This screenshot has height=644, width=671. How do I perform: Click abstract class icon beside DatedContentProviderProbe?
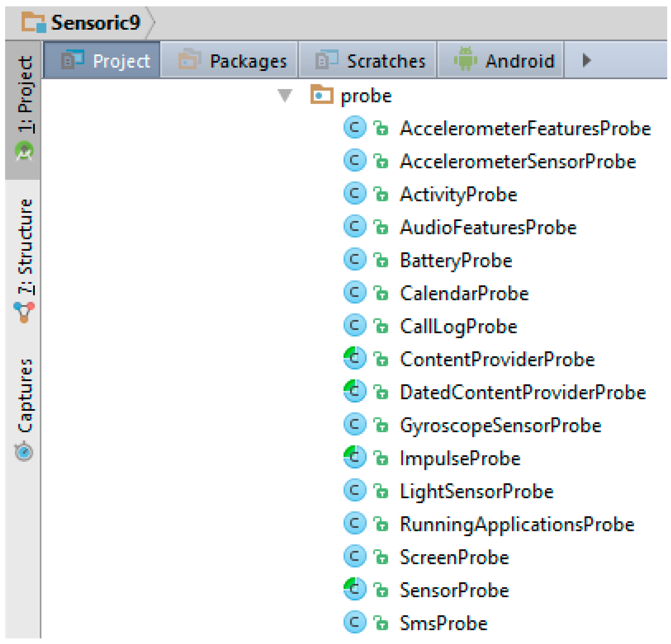[355, 391]
